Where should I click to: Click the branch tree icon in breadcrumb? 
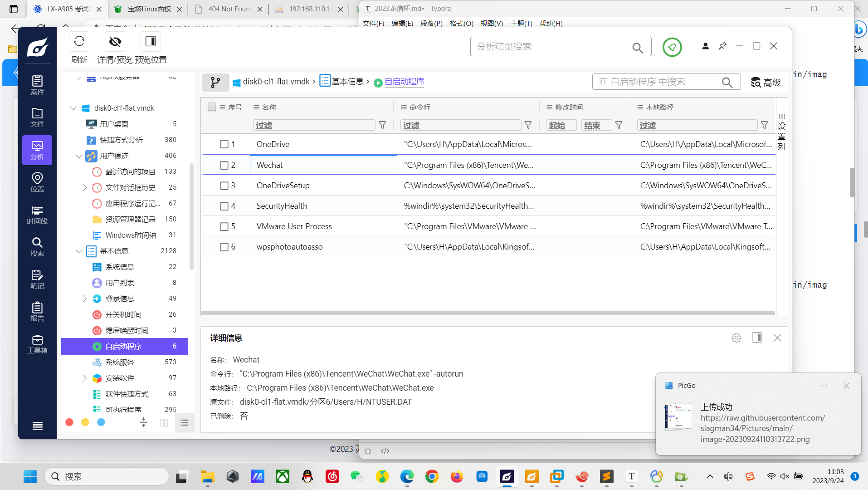(215, 82)
